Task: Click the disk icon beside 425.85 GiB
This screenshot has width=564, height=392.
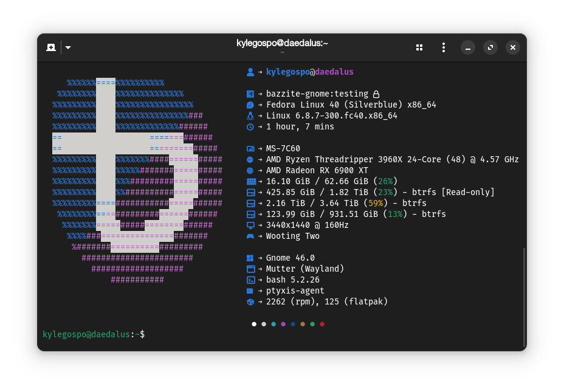Action: pyautogui.click(x=251, y=193)
